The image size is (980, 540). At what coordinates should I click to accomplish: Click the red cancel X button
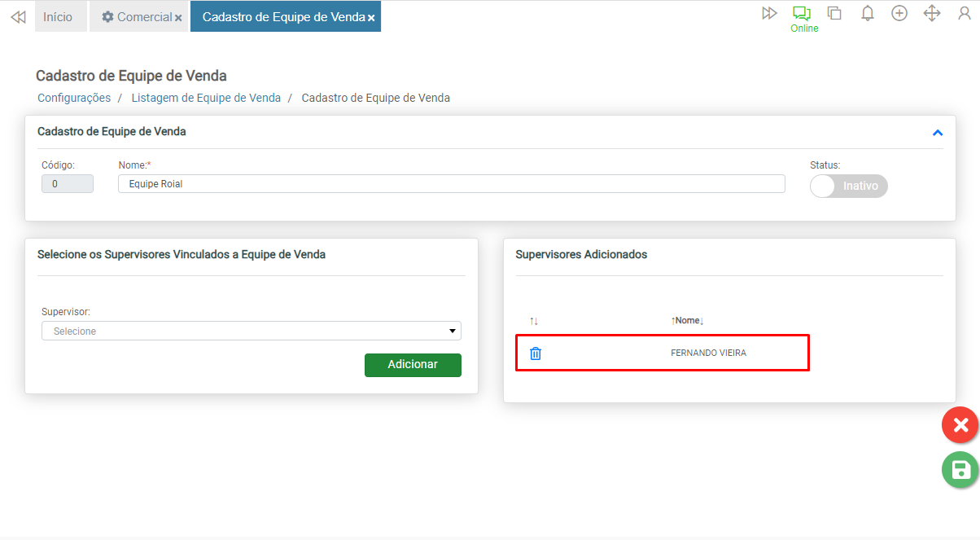pyautogui.click(x=960, y=425)
